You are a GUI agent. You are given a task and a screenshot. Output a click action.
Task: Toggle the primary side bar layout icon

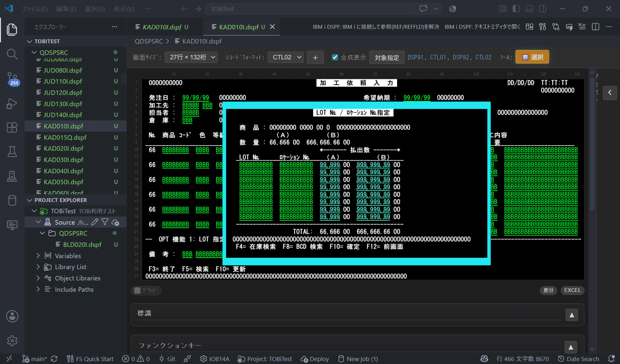click(516, 9)
